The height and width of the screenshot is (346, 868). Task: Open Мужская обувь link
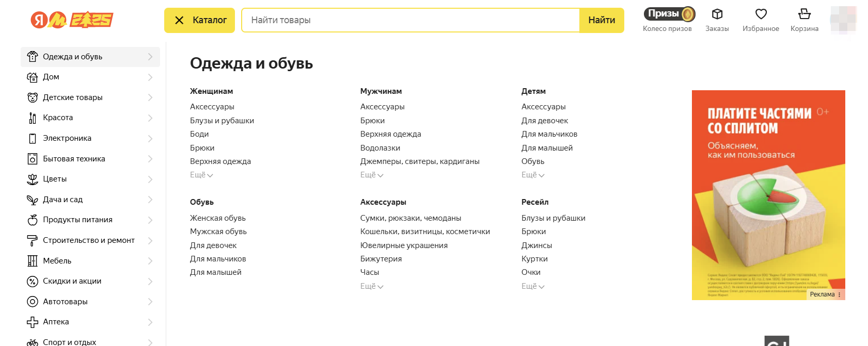(218, 232)
